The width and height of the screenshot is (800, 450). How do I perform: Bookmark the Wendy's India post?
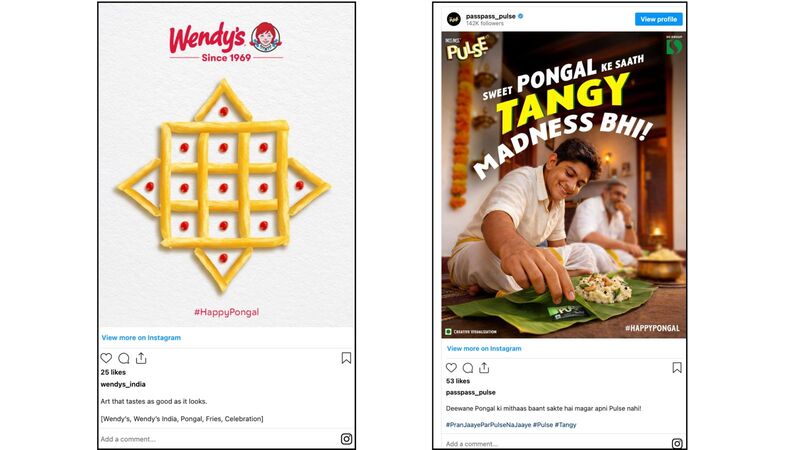point(346,358)
